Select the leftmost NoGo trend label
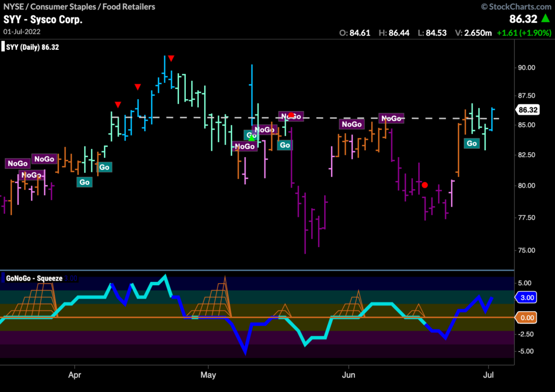555x392 pixels. [18, 163]
